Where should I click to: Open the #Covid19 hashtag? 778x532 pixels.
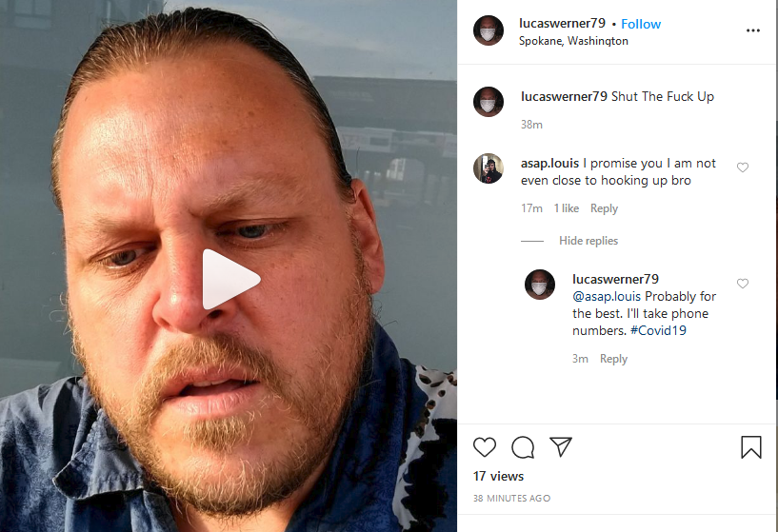point(658,330)
